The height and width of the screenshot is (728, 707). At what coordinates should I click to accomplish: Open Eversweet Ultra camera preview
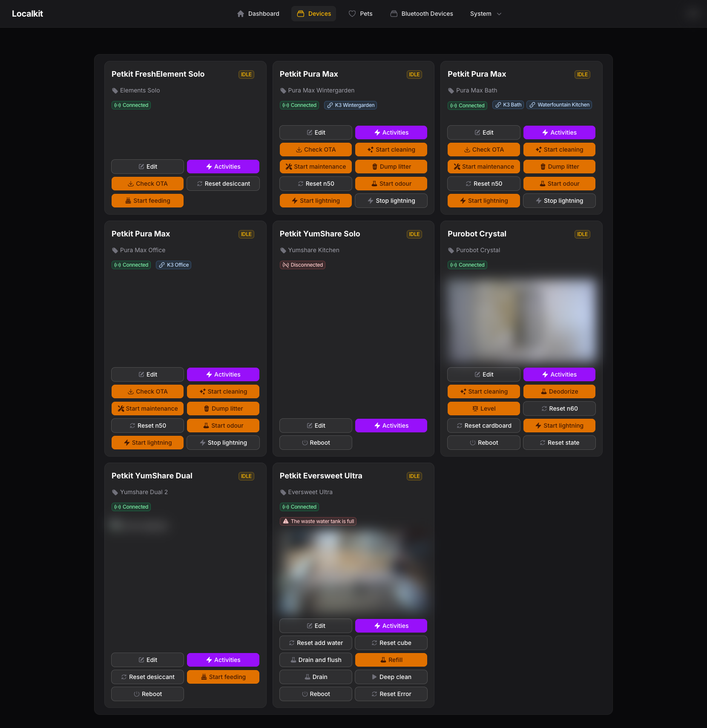click(x=353, y=571)
